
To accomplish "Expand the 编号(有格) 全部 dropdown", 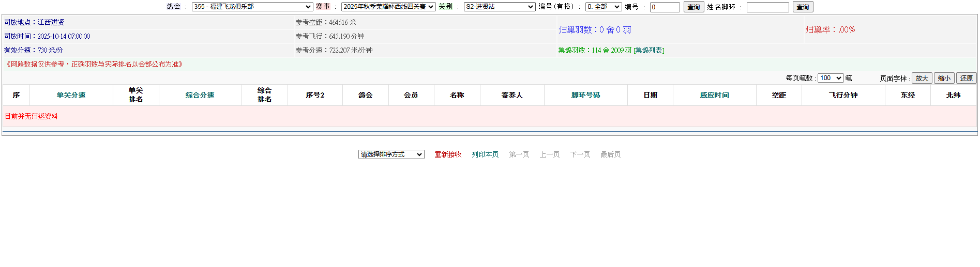I will tap(603, 7).
